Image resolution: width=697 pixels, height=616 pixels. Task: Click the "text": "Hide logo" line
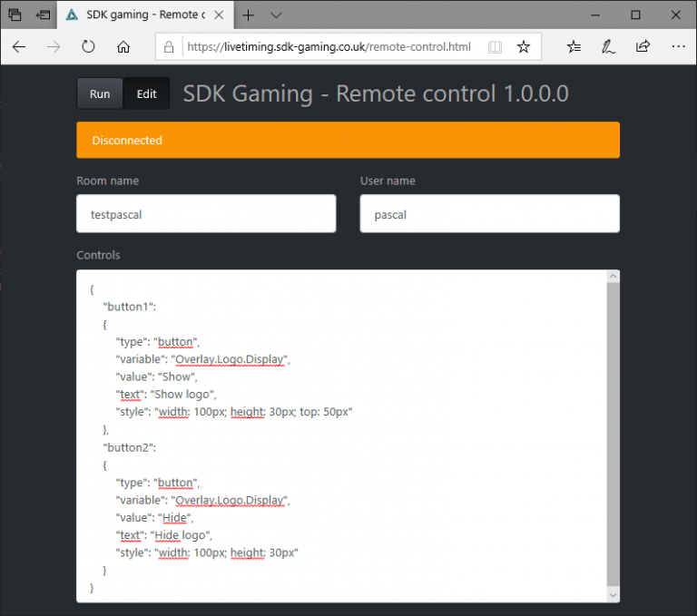point(164,535)
